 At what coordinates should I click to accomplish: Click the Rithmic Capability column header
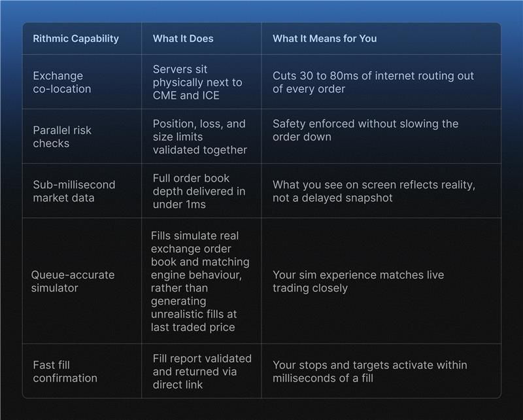tap(76, 39)
